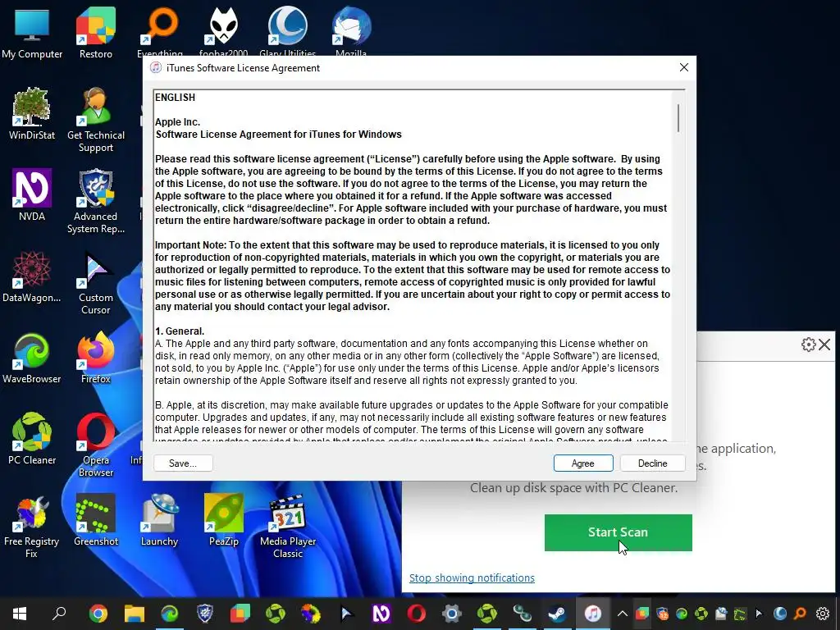Click the Windows Start button
The image size is (840, 630).
point(21,613)
